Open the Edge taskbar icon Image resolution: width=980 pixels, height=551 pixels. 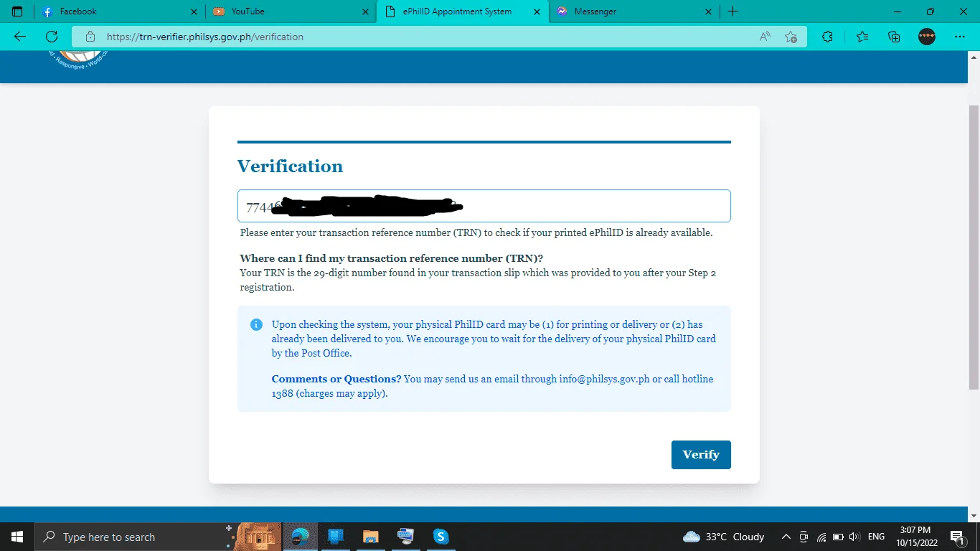click(x=301, y=537)
